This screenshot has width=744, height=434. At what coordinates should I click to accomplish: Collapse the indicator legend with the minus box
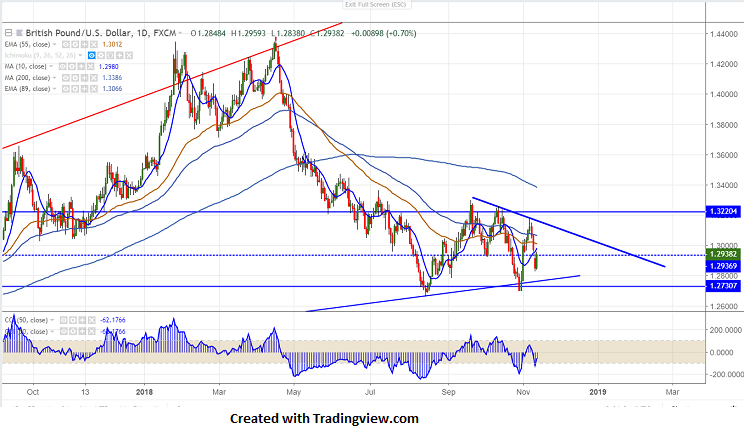pos(9,33)
